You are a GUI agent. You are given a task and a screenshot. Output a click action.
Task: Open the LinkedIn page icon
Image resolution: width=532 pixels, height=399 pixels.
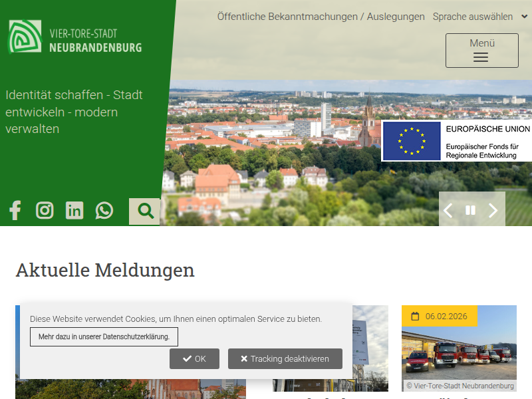pyautogui.click(x=74, y=211)
